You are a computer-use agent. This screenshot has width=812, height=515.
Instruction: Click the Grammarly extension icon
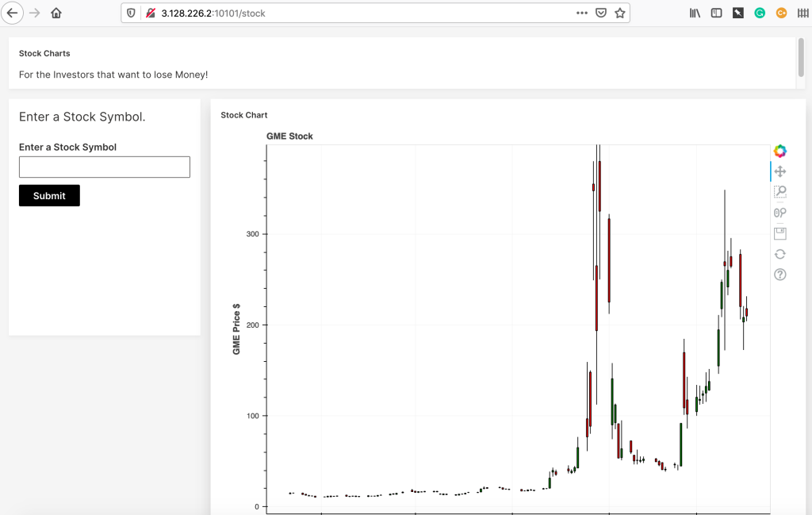(760, 13)
